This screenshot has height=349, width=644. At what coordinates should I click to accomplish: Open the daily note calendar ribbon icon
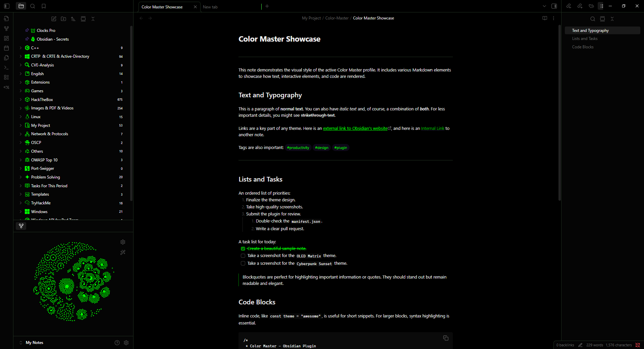(6, 48)
